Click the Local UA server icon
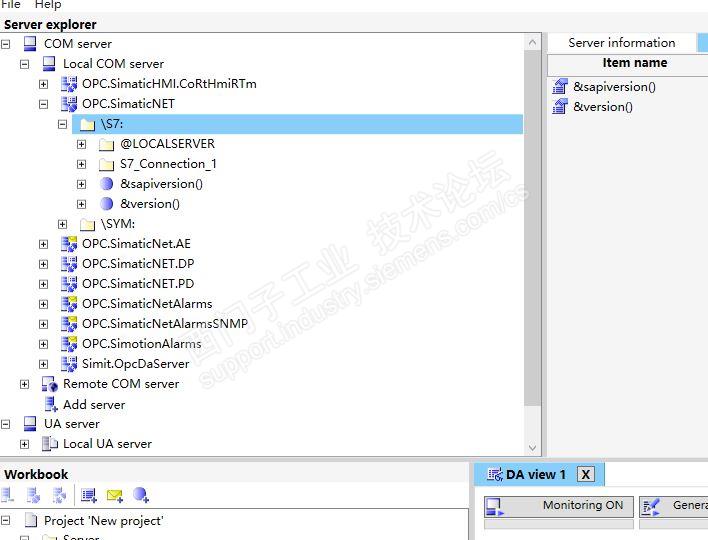The width and height of the screenshot is (708, 540). 50,444
